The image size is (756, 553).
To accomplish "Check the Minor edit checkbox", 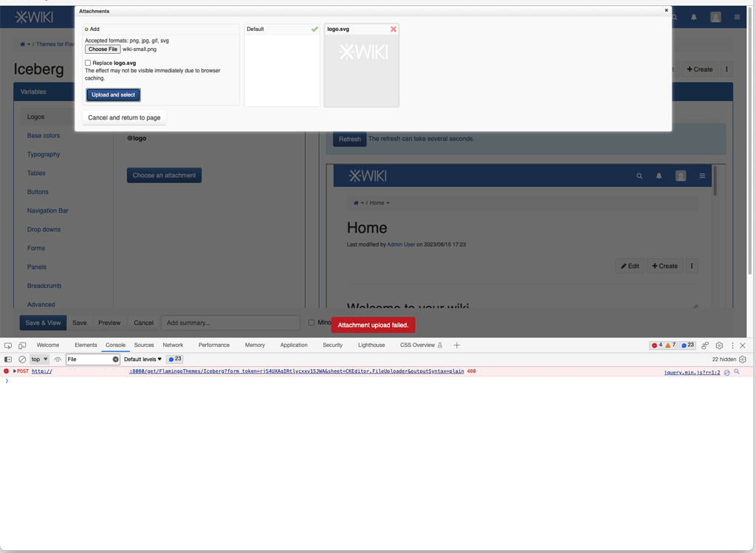I will coord(312,323).
